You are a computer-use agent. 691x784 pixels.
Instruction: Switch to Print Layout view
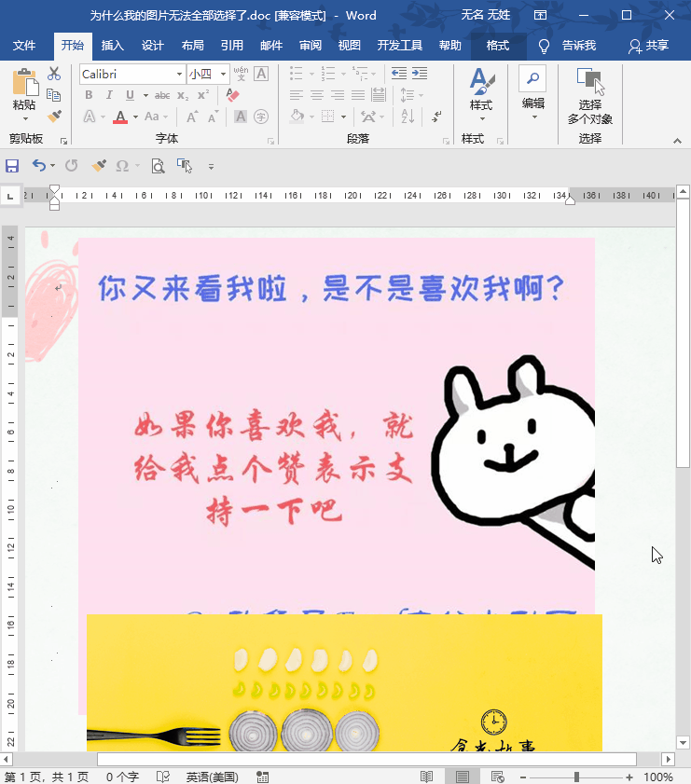pos(462,777)
